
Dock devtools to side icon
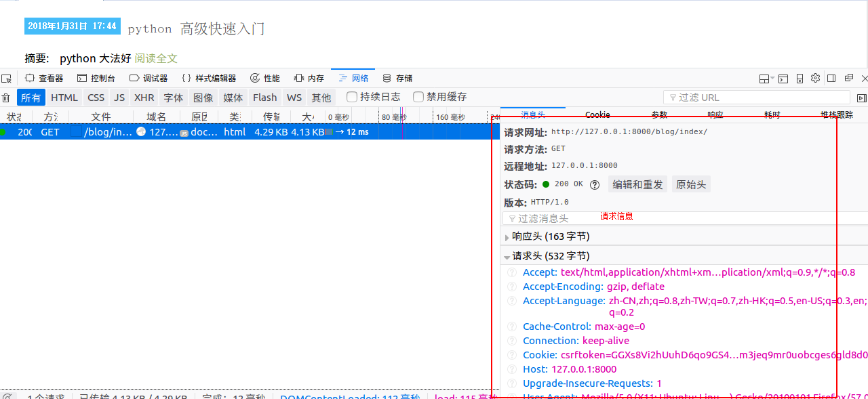point(831,79)
